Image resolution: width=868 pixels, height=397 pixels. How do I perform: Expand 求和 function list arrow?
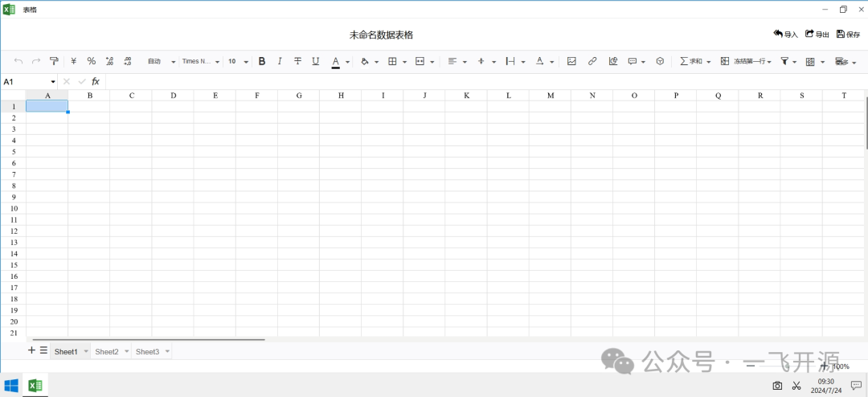click(709, 62)
